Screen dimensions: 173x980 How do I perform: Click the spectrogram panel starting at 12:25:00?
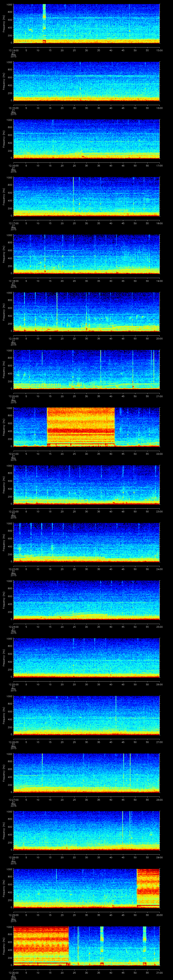tap(87, 657)
